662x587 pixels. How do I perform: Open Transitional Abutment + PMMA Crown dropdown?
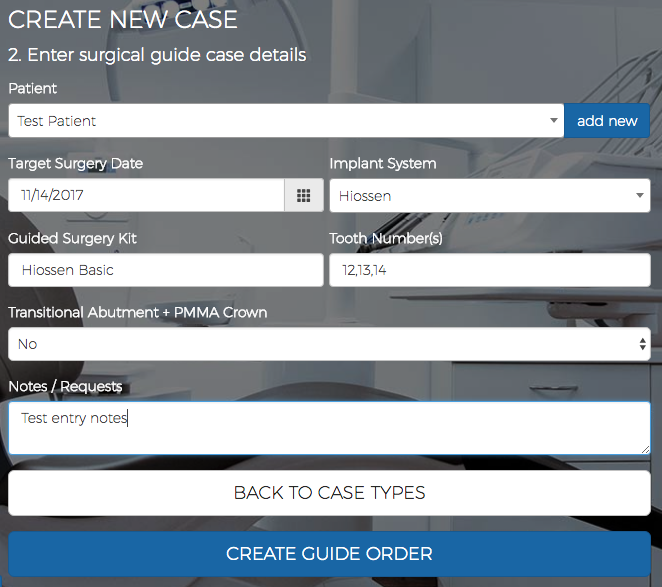pos(329,344)
